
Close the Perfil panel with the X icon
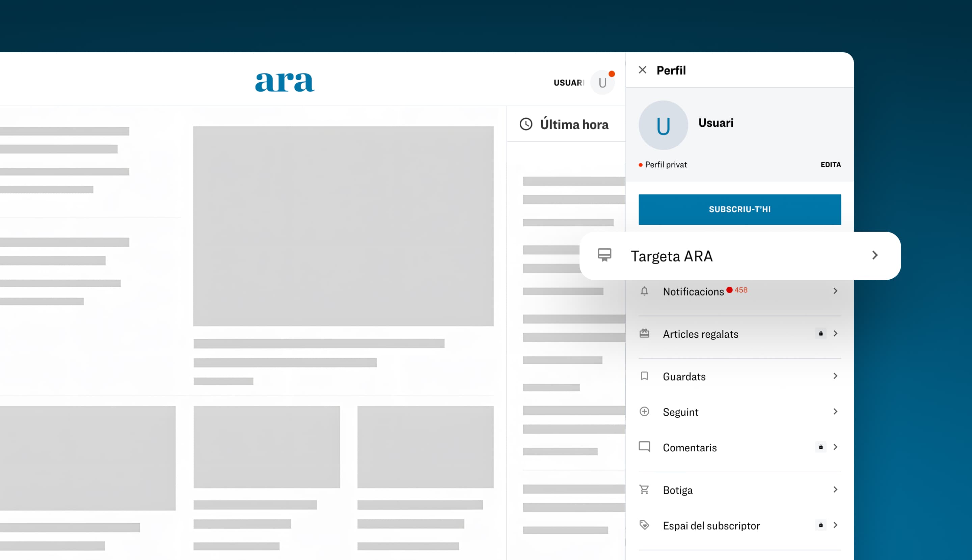coord(642,70)
